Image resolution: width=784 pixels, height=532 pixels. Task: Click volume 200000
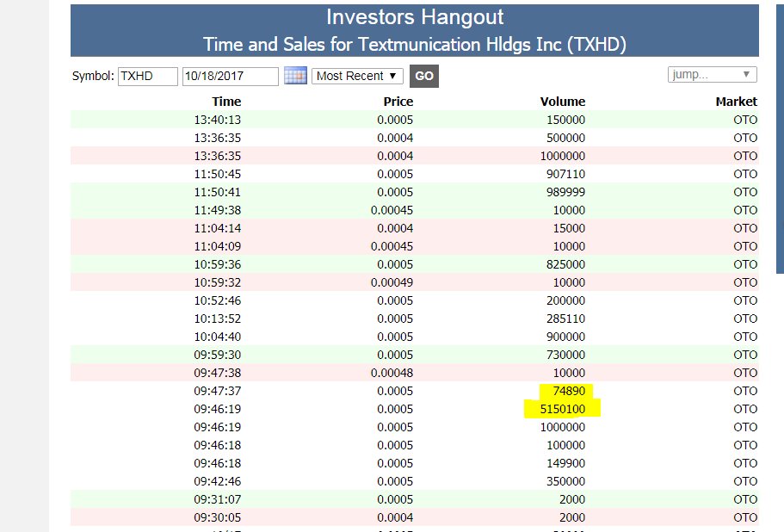[x=565, y=300]
